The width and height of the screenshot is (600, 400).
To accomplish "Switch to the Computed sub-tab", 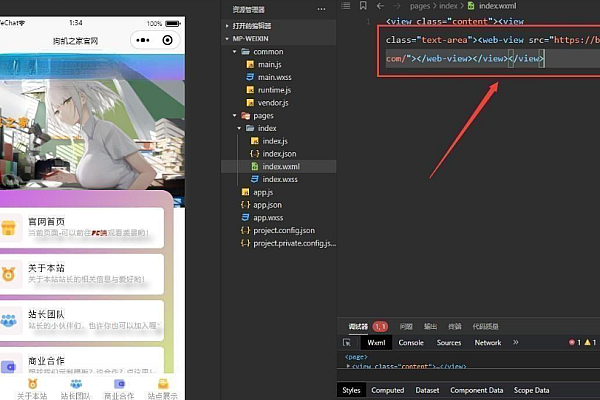I will tap(388, 390).
